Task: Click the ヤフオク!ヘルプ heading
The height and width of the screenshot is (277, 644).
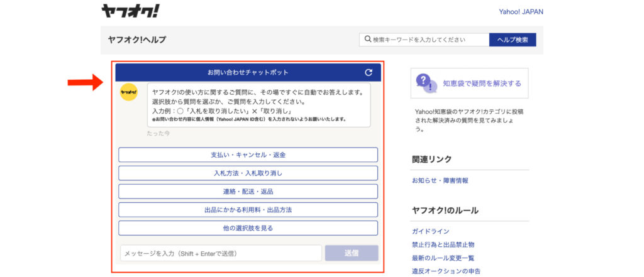Action: [x=137, y=40]
